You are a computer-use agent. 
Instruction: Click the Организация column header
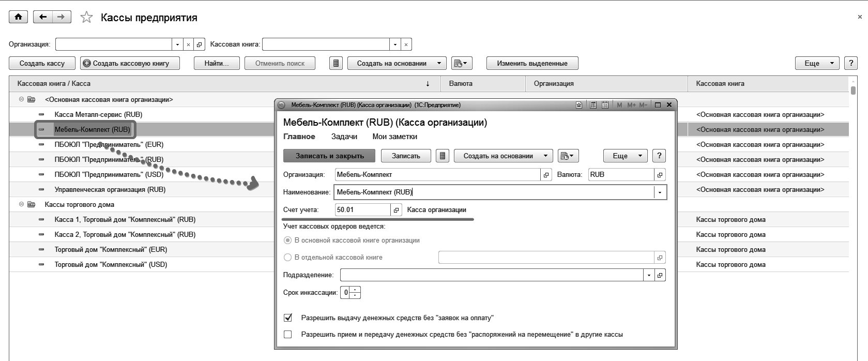click(606, 83)
